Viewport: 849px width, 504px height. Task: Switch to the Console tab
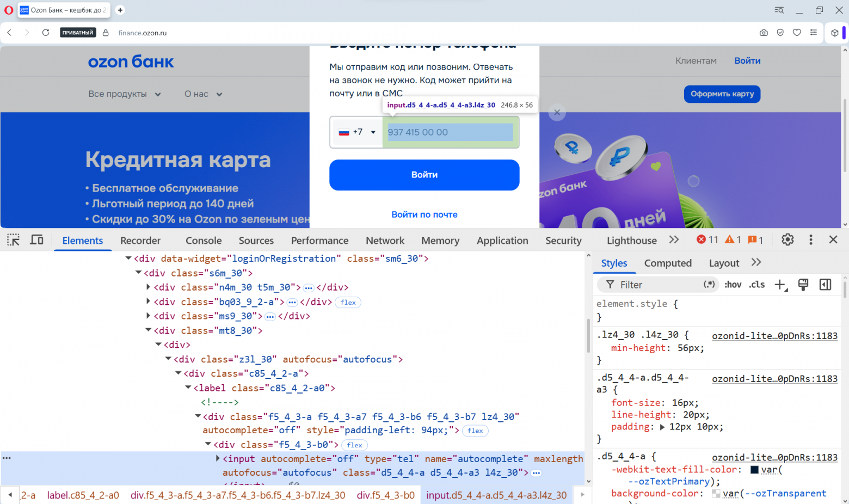204,241
